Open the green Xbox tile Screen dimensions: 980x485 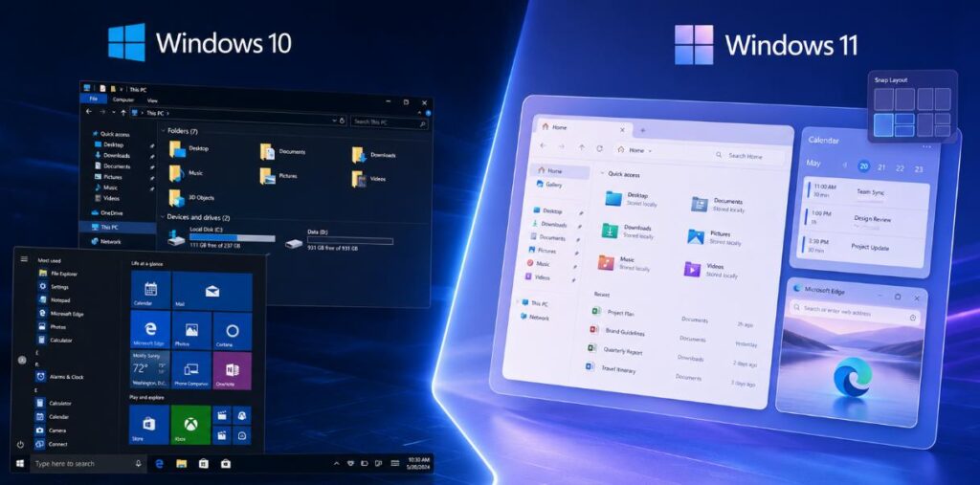(190, 425)
